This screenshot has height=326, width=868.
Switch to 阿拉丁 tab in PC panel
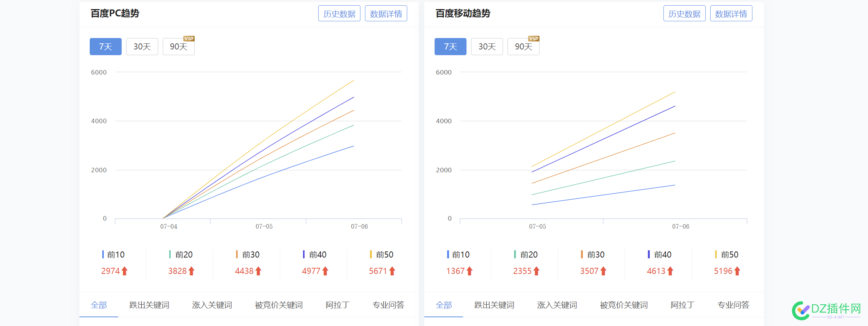(x=338, y=305)
